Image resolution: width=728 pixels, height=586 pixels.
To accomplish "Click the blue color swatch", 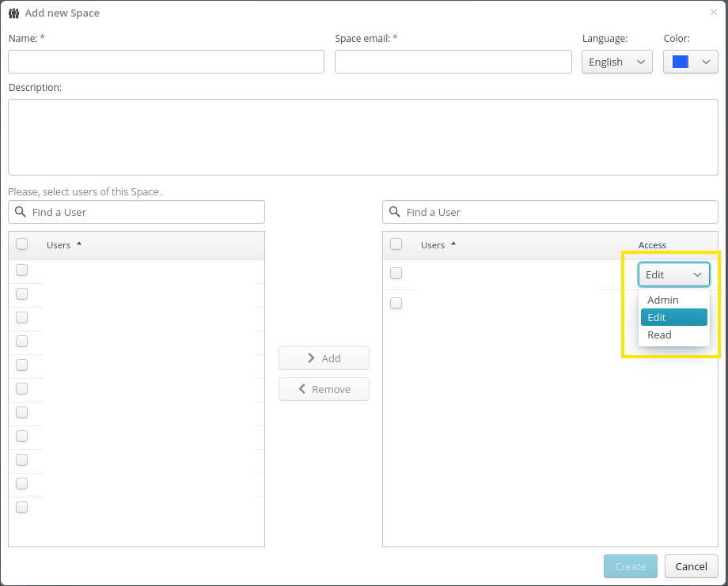I will tap(680, 62).
